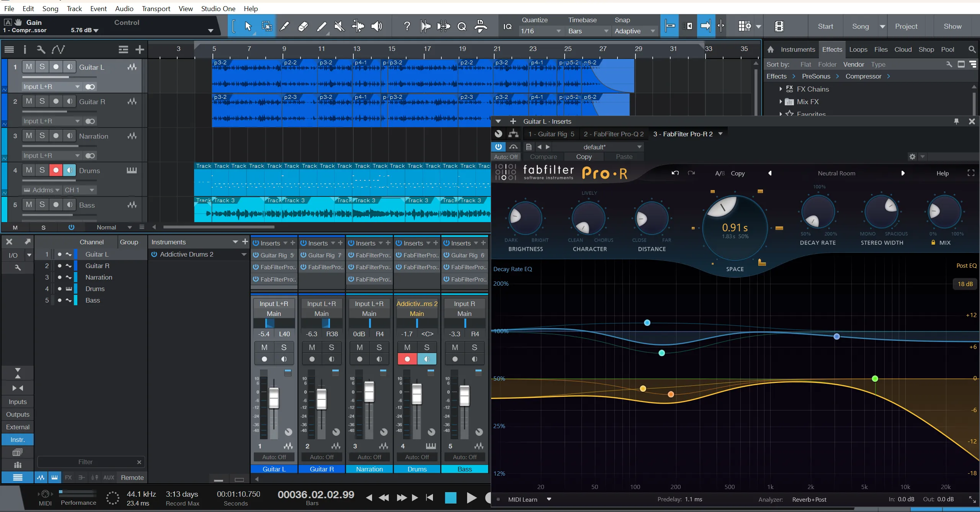Screen dimensions: 980x512
Task: Mute the Guitar L mixer channel
Action: point(265,347)
